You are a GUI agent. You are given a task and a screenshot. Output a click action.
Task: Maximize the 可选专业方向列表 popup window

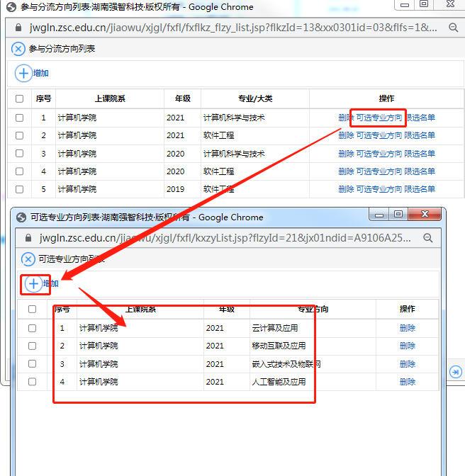point(398,215)
